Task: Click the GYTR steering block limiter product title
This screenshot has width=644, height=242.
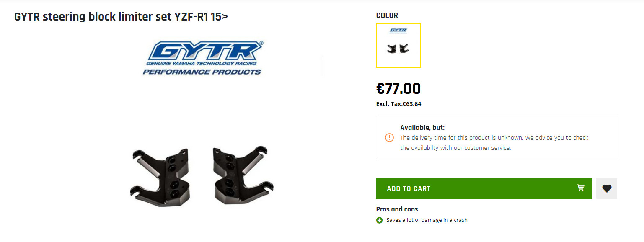Action: (x=121, y=17)
